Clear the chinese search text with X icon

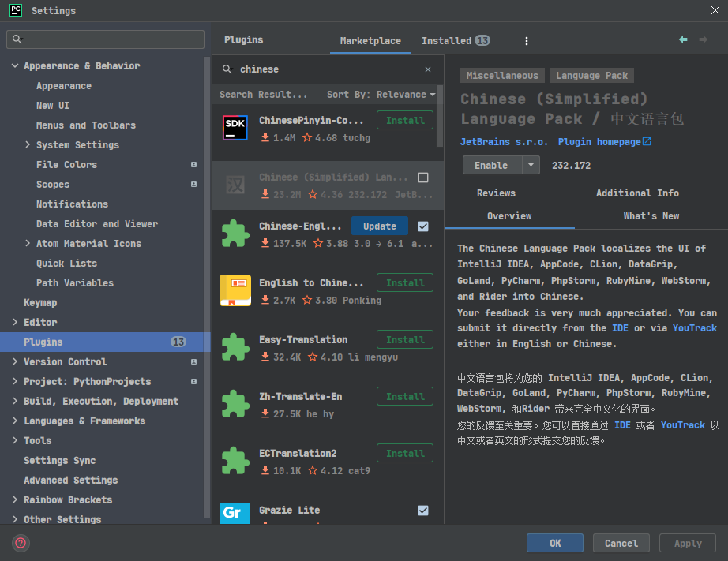428,69
